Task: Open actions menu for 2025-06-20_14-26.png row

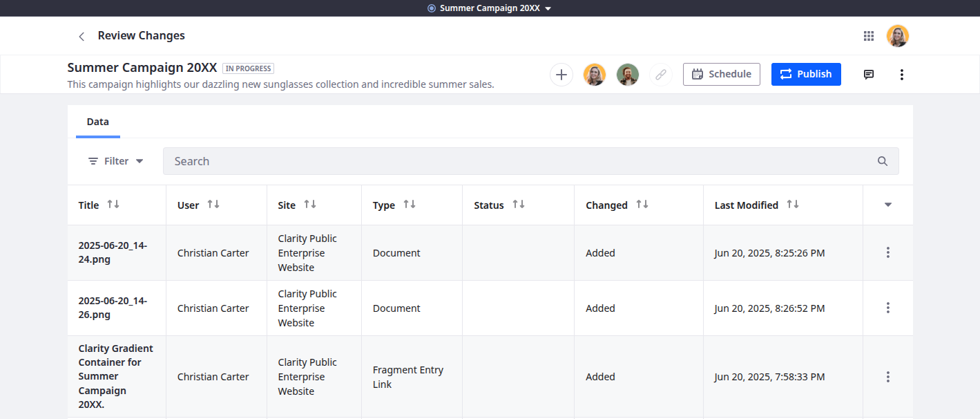Action: [887, 308]
